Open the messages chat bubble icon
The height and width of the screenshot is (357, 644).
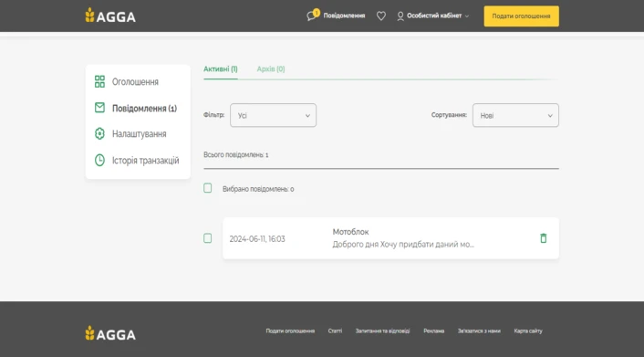311,16
